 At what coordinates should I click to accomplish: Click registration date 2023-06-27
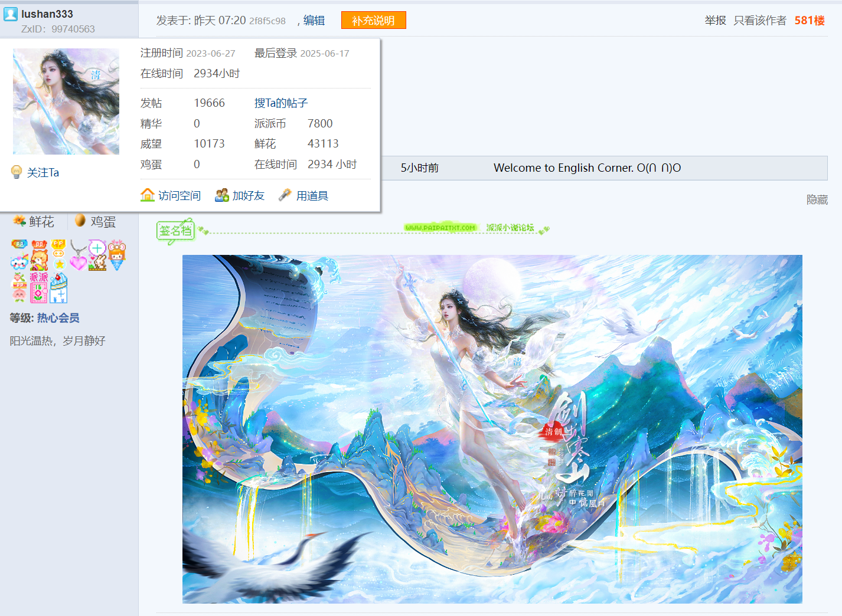211,54
